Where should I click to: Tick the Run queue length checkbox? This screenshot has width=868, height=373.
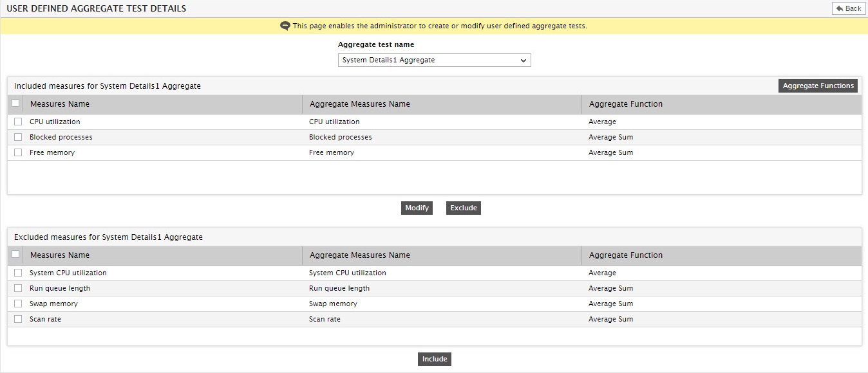[18, 288]
